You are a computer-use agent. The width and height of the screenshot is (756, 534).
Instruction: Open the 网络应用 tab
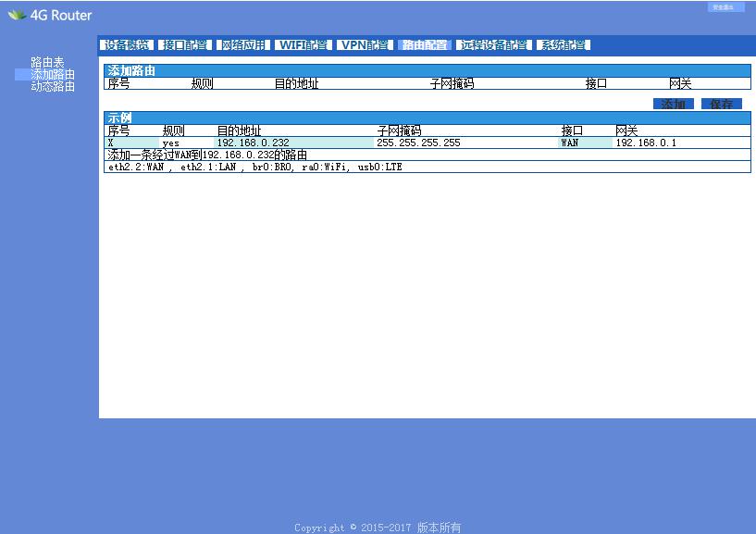(x=243, y=44)
